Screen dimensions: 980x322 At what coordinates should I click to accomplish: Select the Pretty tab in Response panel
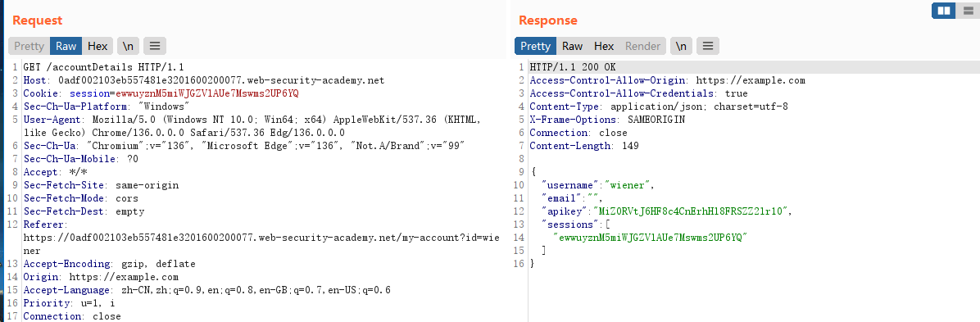536,46
